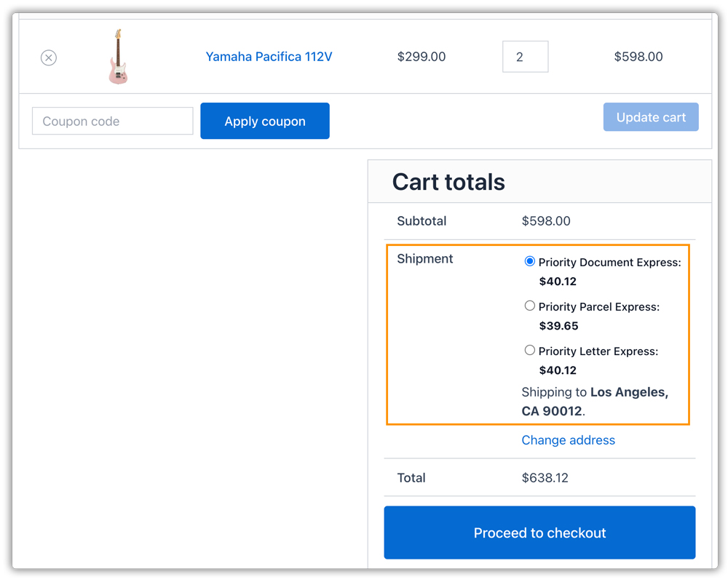This screenshot has height=582, width=728.
Task: Click the $39.65 Parcel Express price
Action: pos(558,326)
